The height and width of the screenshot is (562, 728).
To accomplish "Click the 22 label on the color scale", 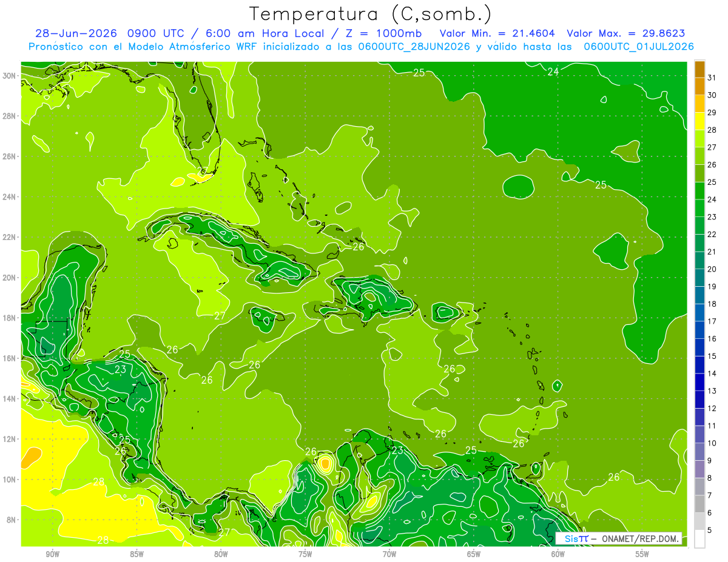I will pos(712,234).
